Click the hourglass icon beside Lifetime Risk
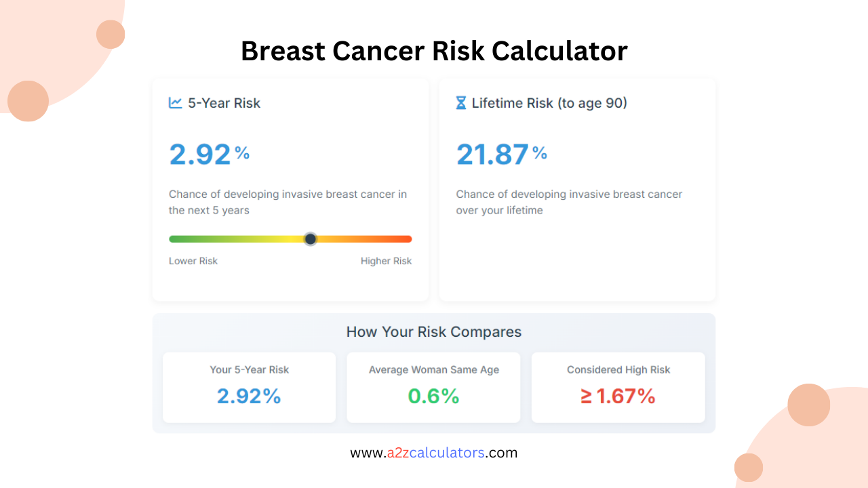 pyautogui.click(x=461, y=102)
